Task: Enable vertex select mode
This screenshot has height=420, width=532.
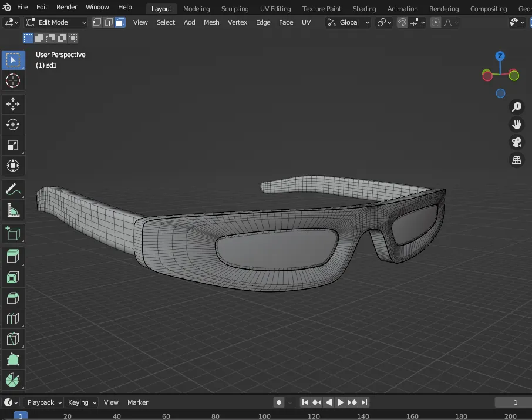Action: click(x=97, y=22)
